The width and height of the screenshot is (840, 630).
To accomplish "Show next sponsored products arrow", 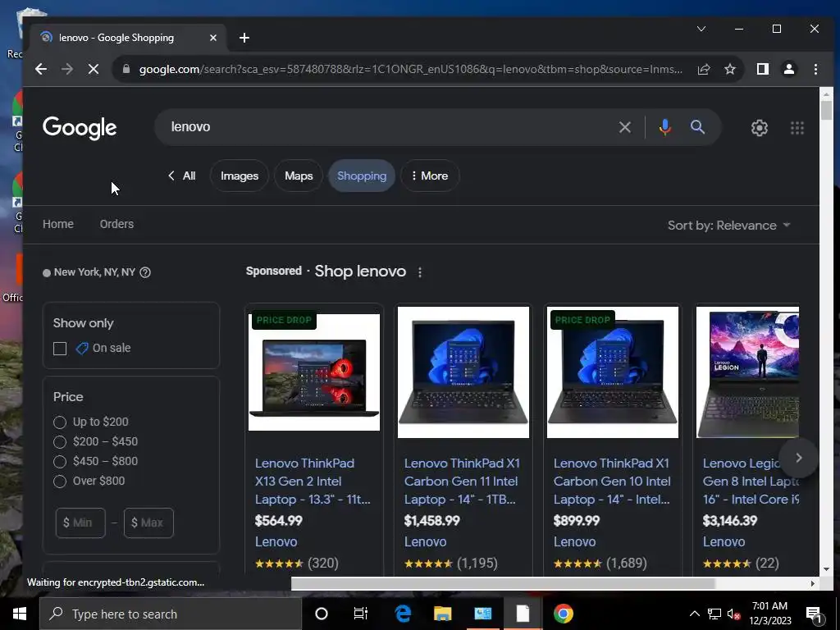I will (798, 458).
